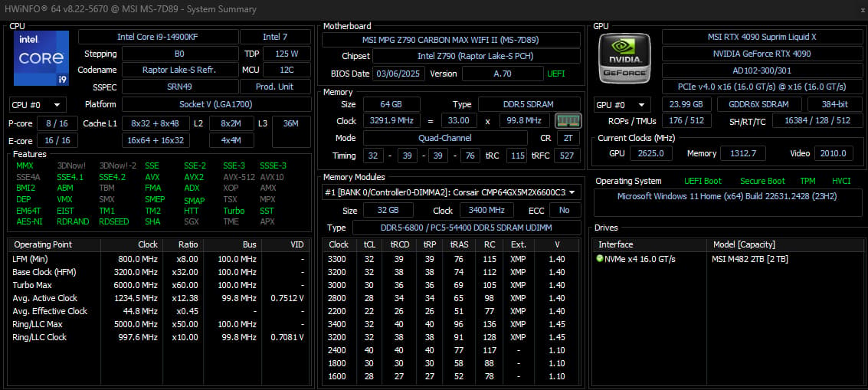Image resolution: width=868 pixels, height=390 pixels.
Task: Click the Interface column header in Drives
Action: pos(650,245)
